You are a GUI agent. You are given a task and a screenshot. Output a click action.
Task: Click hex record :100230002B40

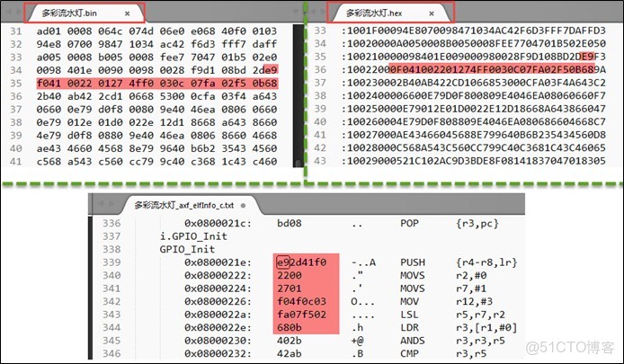click(x=474, y=83)
